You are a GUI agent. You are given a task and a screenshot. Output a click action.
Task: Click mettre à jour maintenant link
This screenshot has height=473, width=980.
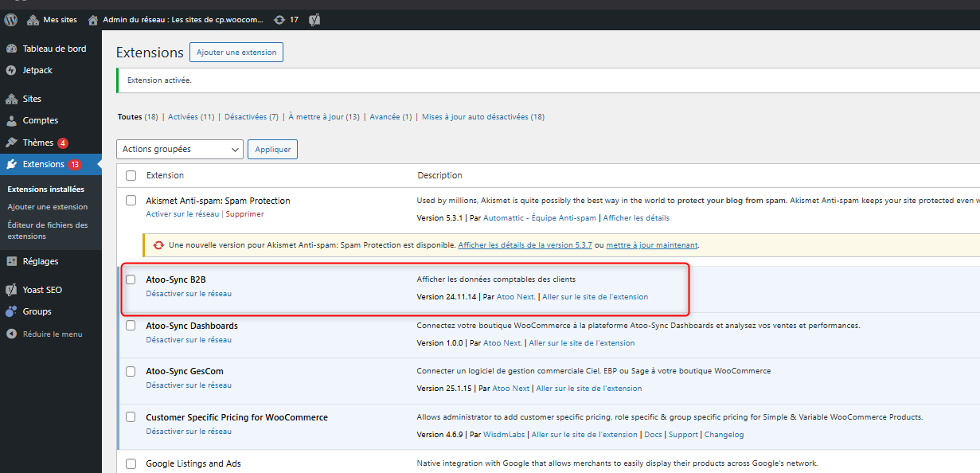click(x=652, y=245)
